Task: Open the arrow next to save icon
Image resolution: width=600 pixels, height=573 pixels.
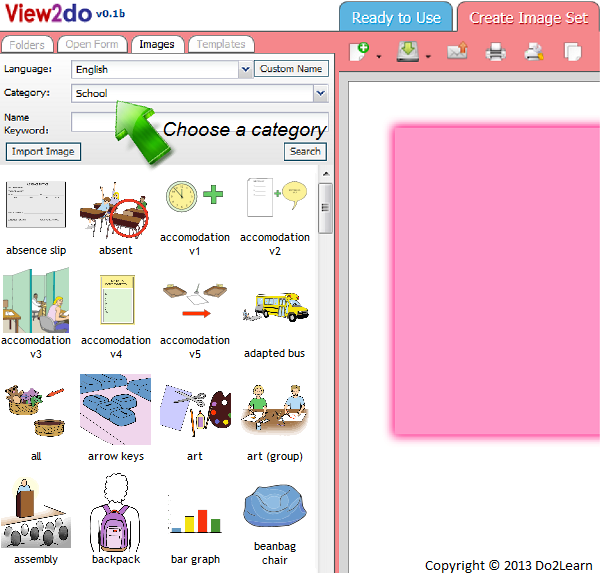Action: click(x=428, y=56)
